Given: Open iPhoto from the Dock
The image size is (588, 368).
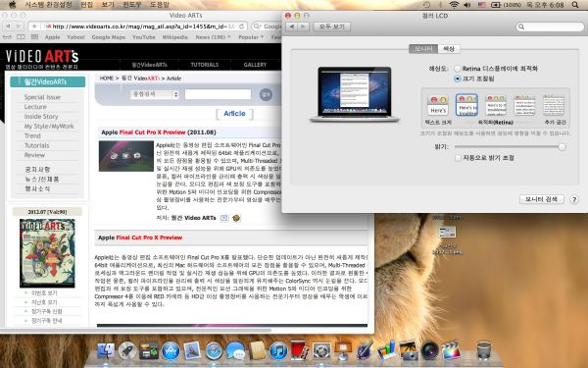Looking at the screenshot, I should click(408, 351).
